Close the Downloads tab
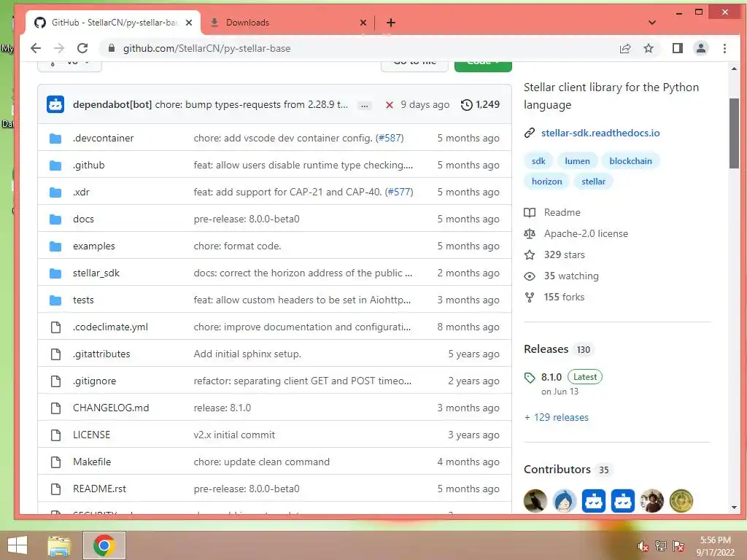 coord(363,23)
